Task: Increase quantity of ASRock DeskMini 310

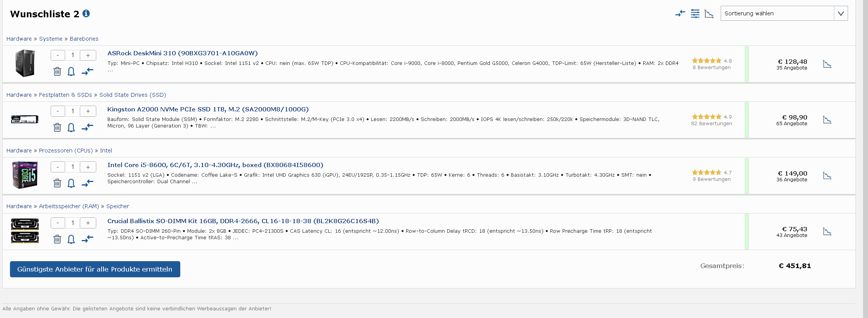Action: coord(88,55)
